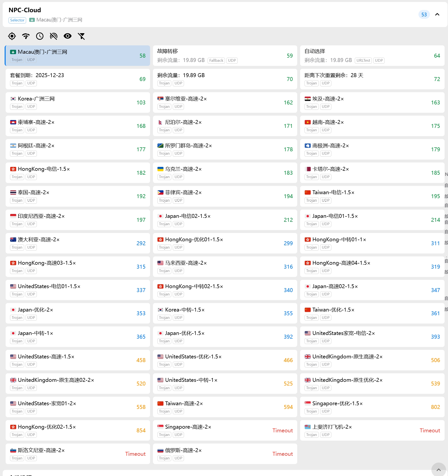The height and width of the screenshot is (476, 448).
Task: Collapse the NPC-Cloud proxy group
Action: click(x=437, y=14)
